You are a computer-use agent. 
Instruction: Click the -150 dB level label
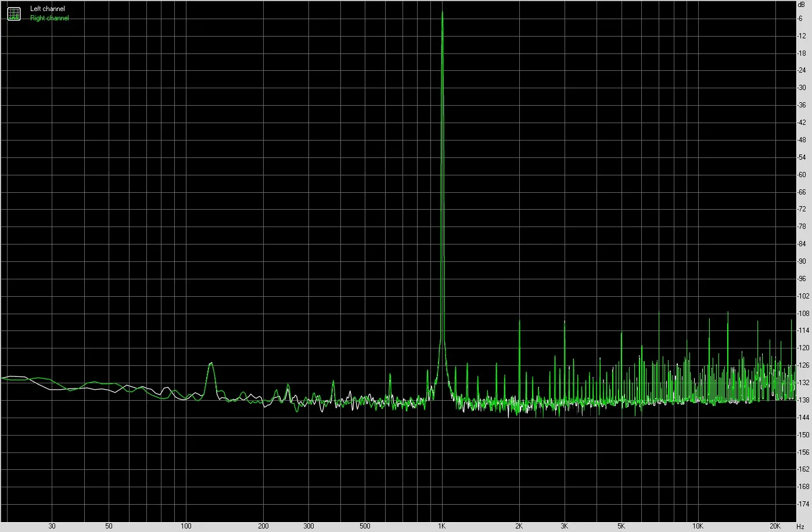(803, 435)
